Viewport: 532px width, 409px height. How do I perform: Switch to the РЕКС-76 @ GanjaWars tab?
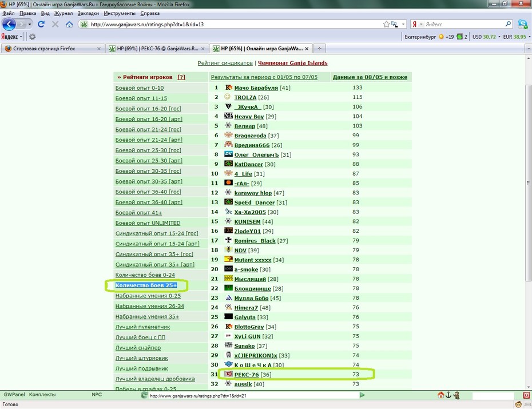click(x=157, y=49)
